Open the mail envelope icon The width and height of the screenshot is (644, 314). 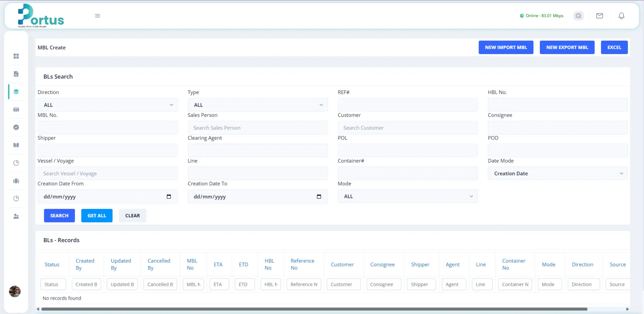point(600,16)
